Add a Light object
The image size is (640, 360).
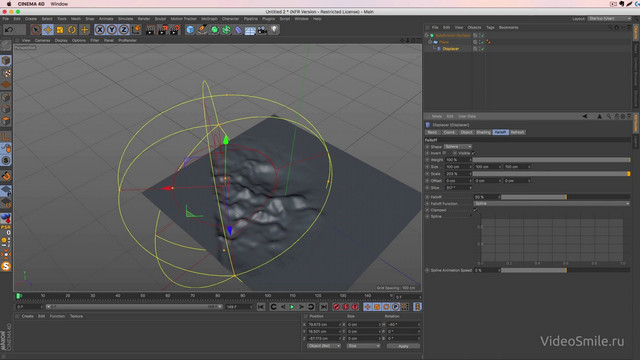(x=274, y=30)
